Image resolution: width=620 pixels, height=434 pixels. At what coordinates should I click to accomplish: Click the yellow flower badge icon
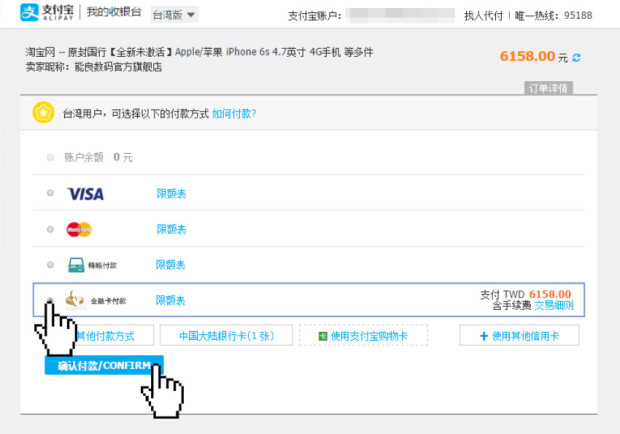[43, 113]
